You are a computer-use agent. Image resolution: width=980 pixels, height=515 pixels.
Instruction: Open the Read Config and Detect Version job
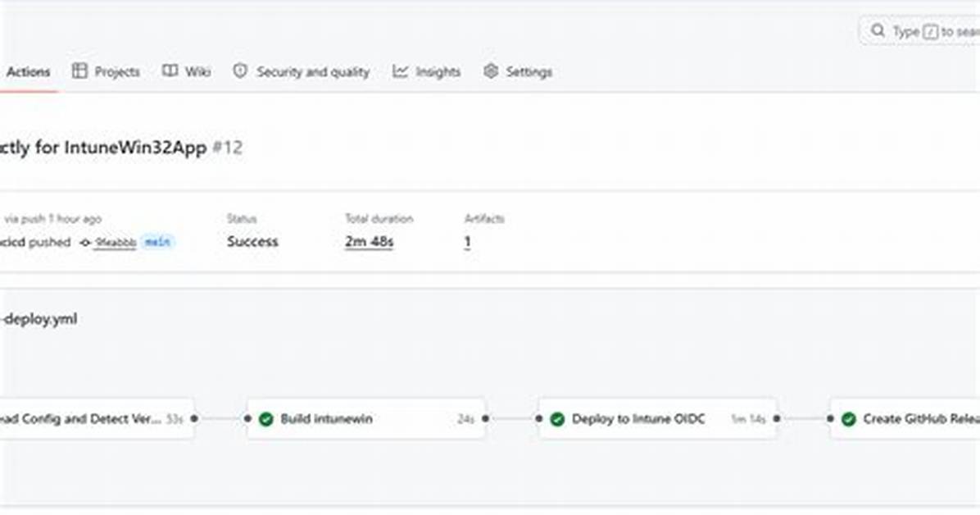click(x=97, y=418)
